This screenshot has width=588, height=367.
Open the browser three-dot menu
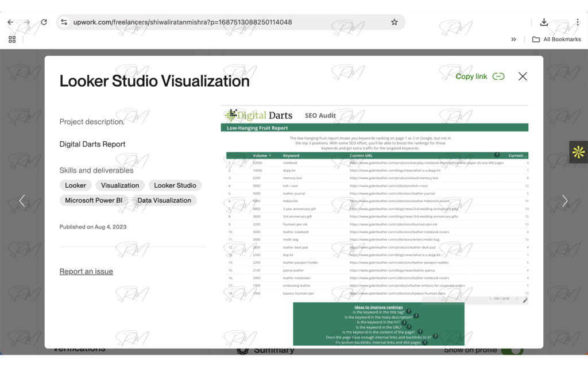(x=578, y=22)
